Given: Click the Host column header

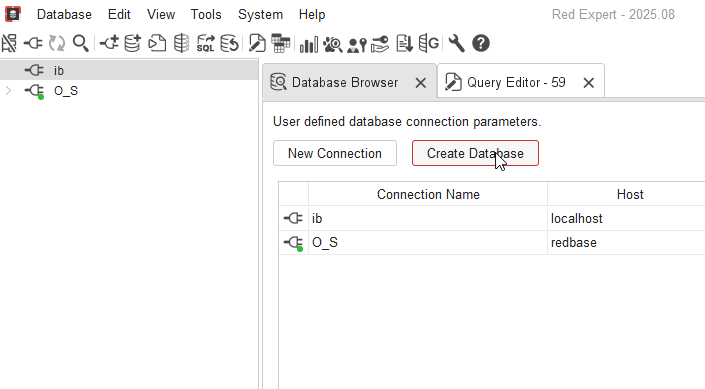Looking at the screenshot, I should point(629,194).
